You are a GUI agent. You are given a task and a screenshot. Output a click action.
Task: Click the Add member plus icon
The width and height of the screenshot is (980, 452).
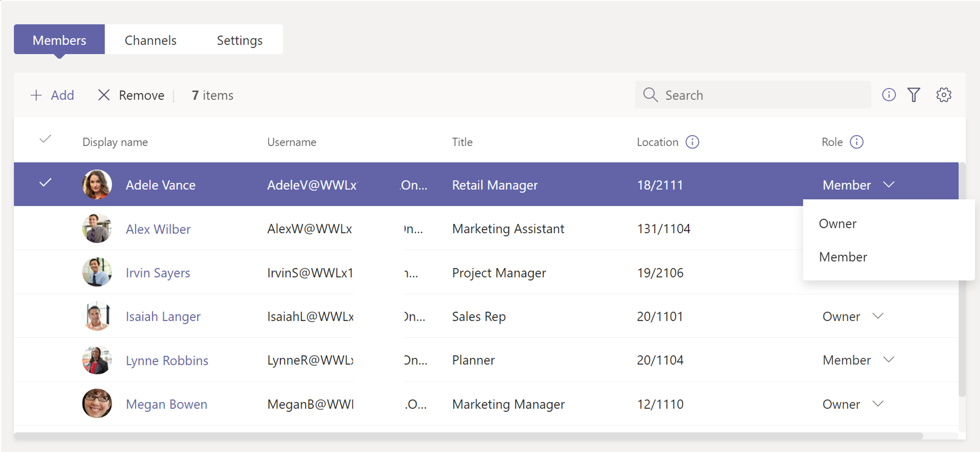click(35, 95)
